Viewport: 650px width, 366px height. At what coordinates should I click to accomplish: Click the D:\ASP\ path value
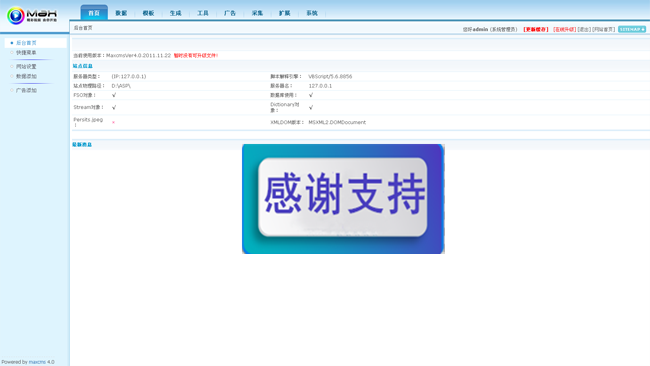121,86
